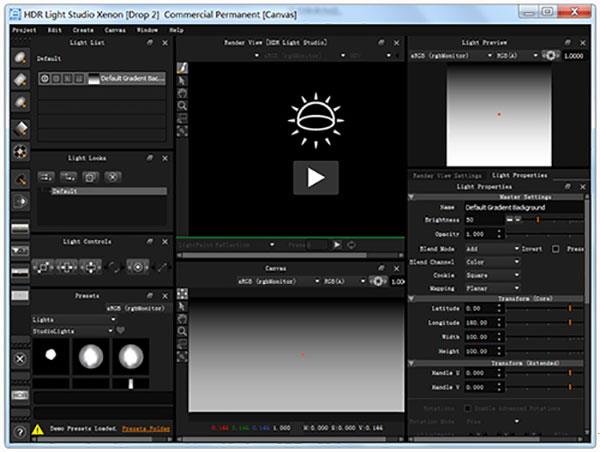Click the scale control in Light Controls
Image resolution: width=600 pixels, height=452 pixels.
pyautogui.click(x=43, y=267)
